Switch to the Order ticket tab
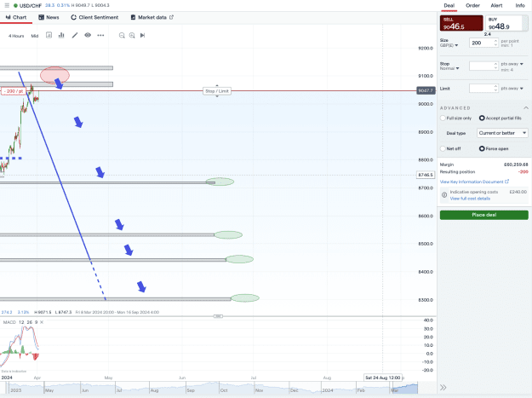532x398 pixels. (472, 5)
